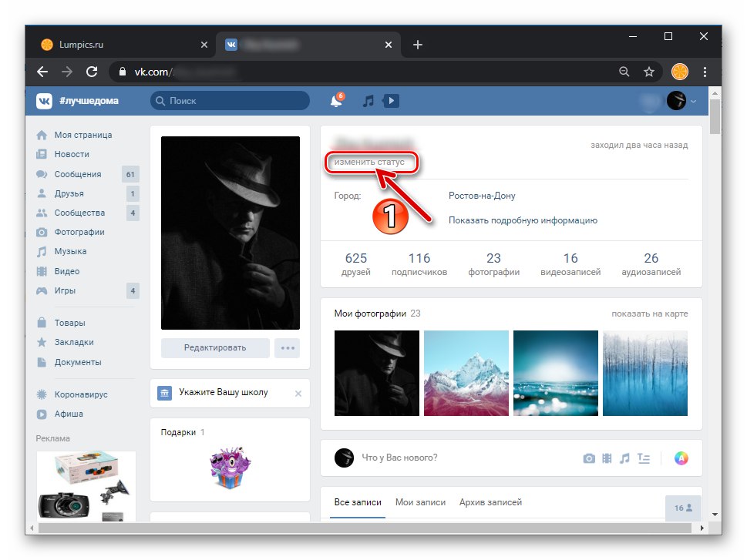Open colorful poster background icon
The height and width of the screenshot is (560, 747).
tap(681, 458)
